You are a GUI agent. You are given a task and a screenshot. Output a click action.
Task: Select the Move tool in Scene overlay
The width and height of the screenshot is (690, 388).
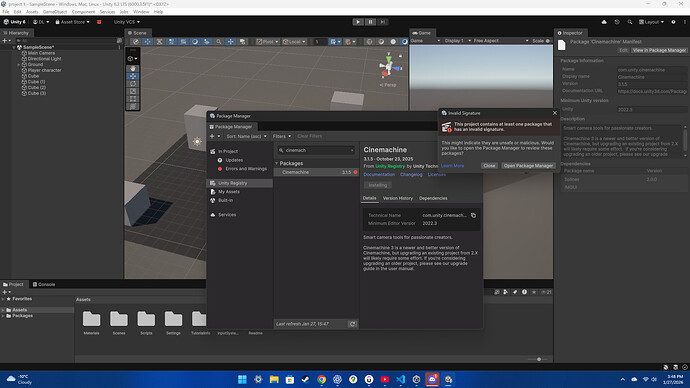click(133, 76)
